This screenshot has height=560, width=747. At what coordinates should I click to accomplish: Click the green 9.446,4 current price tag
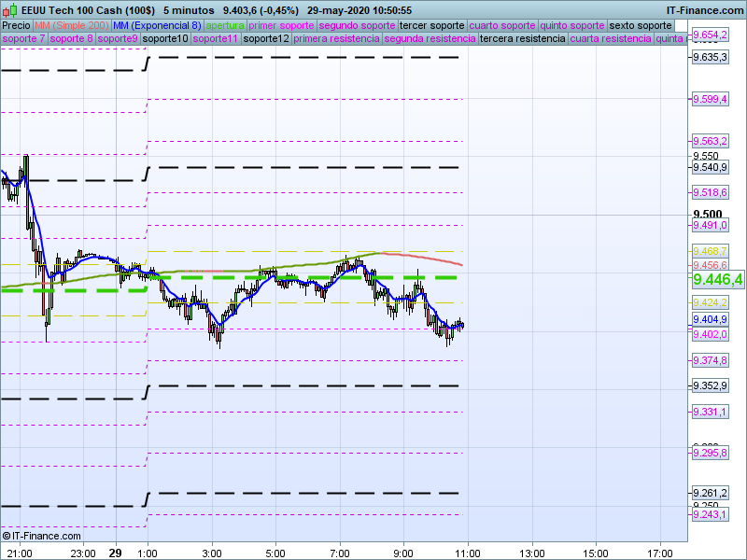(x=717, y=279)
